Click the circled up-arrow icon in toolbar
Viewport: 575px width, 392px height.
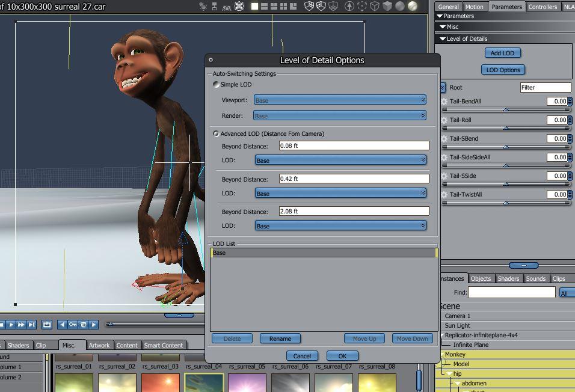pos(349,6)
